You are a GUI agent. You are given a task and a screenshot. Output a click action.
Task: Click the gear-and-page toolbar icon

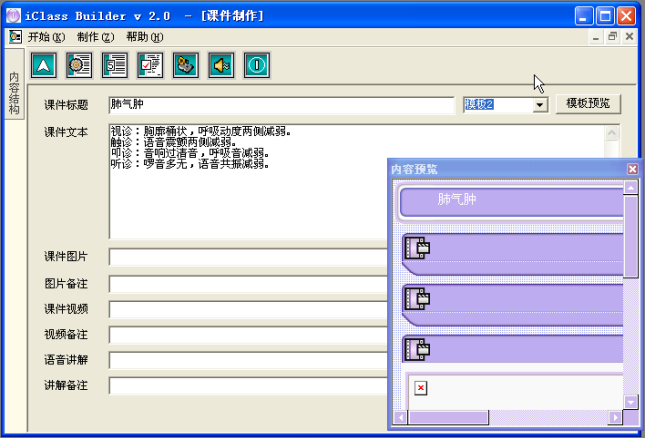click(x=79, y=65)
